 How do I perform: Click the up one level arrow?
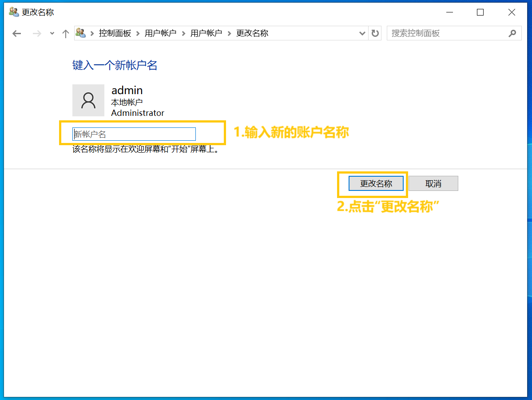pyautogui.click(x=65, y=33)
